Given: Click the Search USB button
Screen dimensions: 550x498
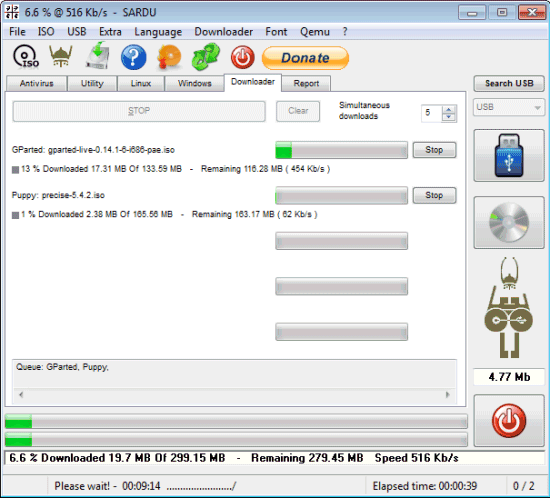Looking at the screenshot, I should point(509,83).
